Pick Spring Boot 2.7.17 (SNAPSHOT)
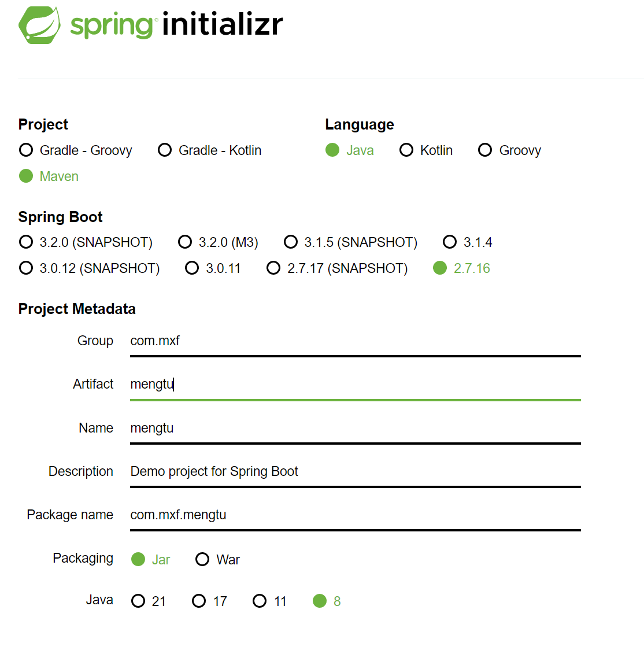 [337, 268]
